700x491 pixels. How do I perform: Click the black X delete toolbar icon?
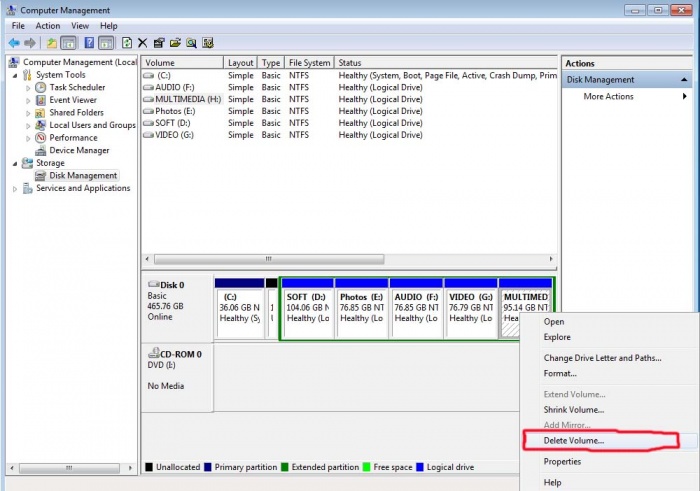click(143, 43)
